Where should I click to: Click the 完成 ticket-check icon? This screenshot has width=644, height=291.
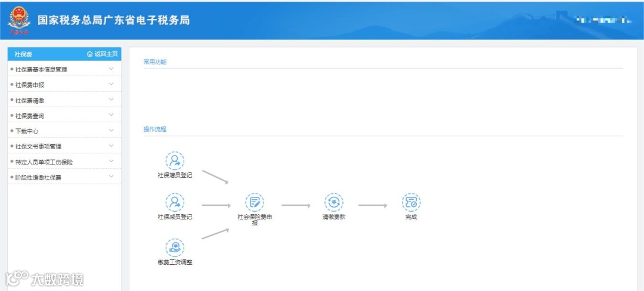point(411,202)
